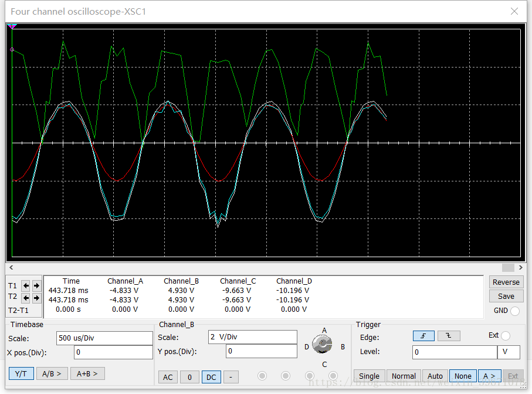Click the trigger Level value field
The height and width of the screenshot is (394, 532).
(455, 352)
